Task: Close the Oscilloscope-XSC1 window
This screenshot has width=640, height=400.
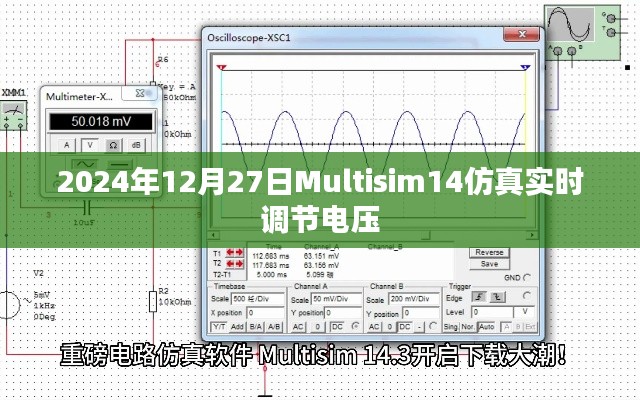Action: 522,35
